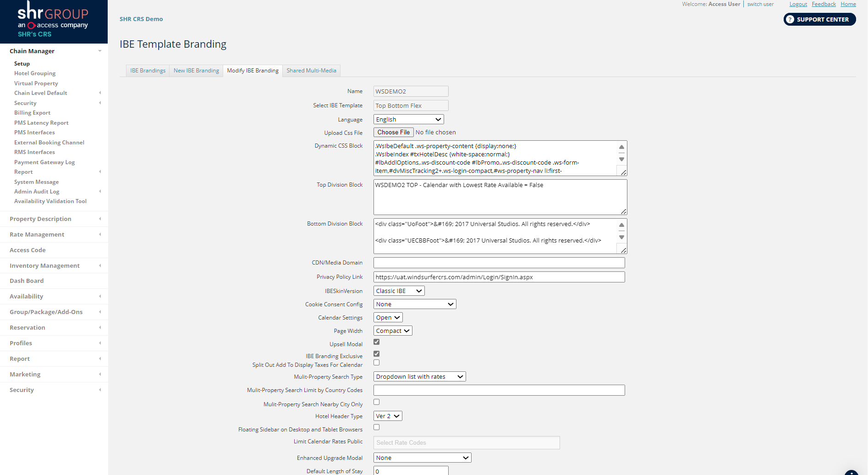Uncheck IBE Branding Exclusive checkbox
This screenshot has height=475, width=868.
(x=376, y=354)
